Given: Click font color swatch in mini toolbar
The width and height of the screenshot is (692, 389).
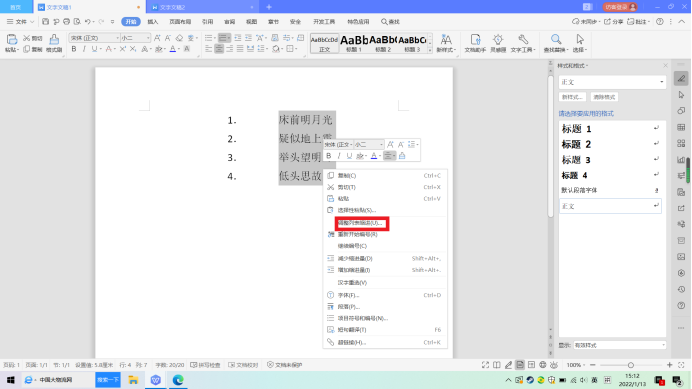Looking at the screenshot, I should tap(374, 156).
